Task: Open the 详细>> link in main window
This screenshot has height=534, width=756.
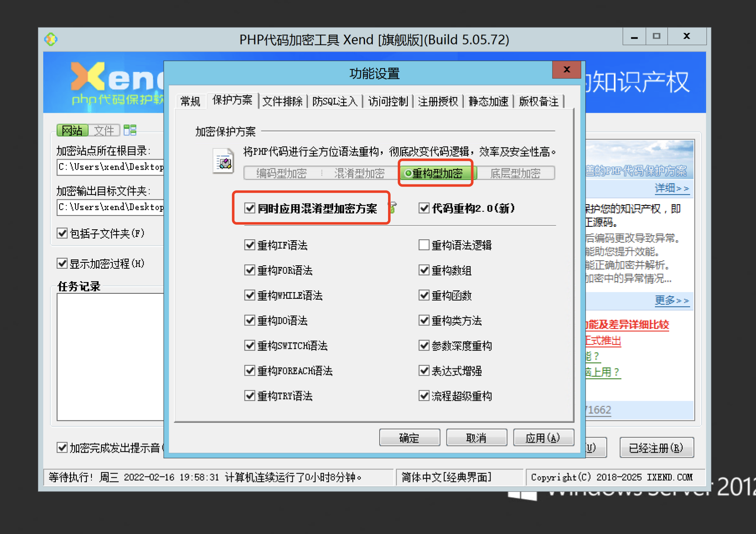Action: point(672,188)
